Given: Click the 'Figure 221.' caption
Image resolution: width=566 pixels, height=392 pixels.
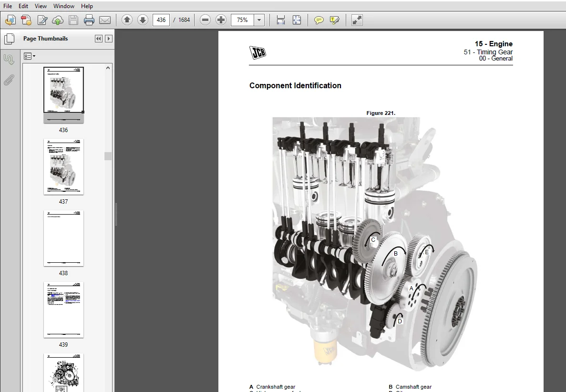Looking at the screenshot, I should (381, 113).
